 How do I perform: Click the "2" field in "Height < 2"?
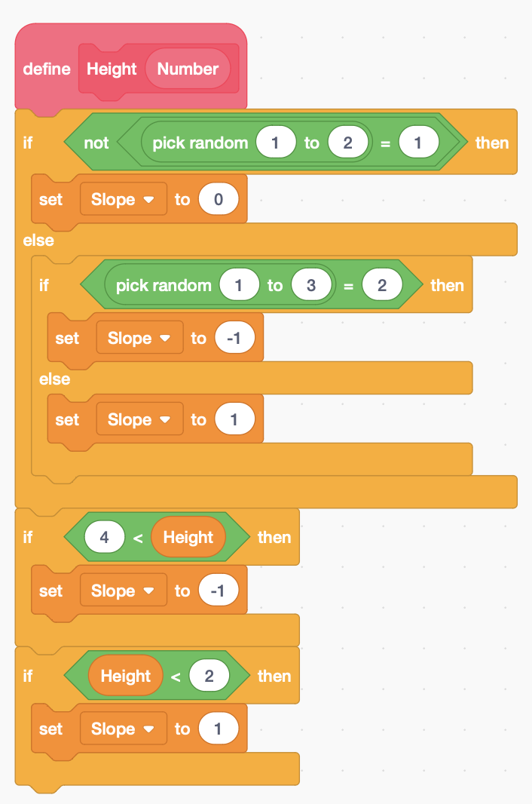click(209, 677)
